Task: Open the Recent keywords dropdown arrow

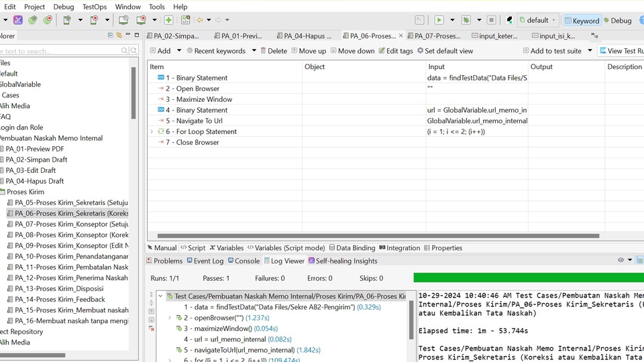Action: (254, 51)
